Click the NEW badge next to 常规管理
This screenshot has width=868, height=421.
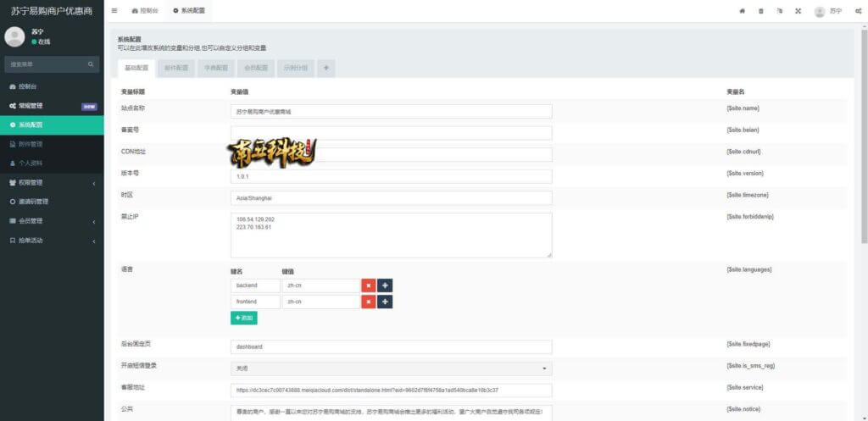89,106
